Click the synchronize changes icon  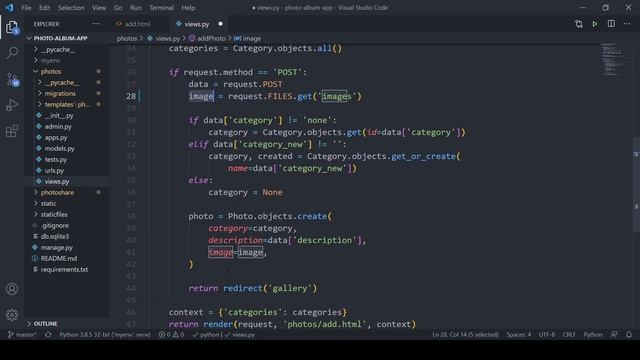(48, 335)
